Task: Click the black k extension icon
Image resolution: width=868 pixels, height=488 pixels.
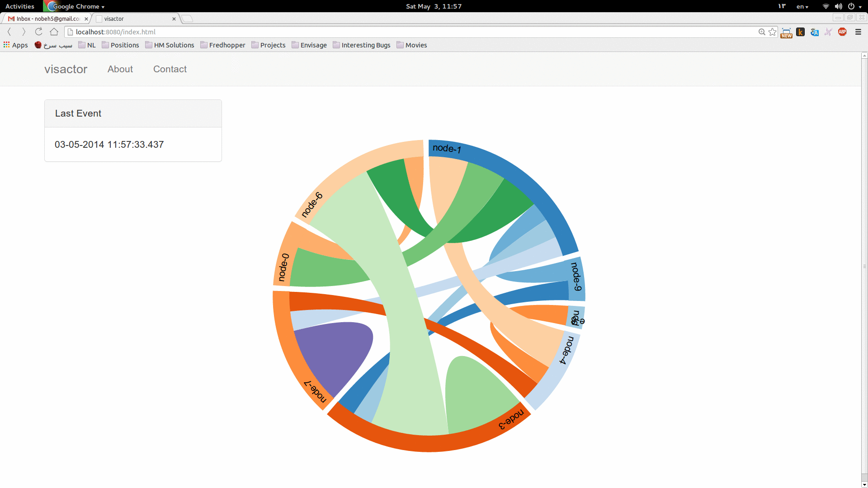Action: click(800, 32)
